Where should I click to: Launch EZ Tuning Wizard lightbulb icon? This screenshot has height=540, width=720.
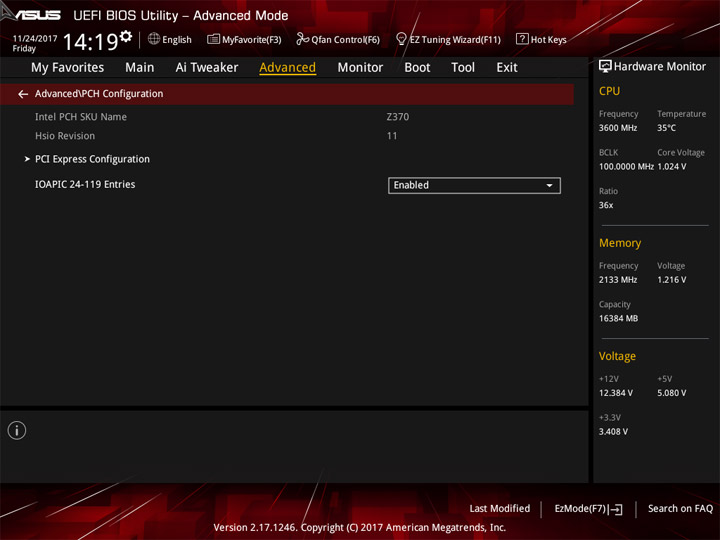(x=401, y=39)
